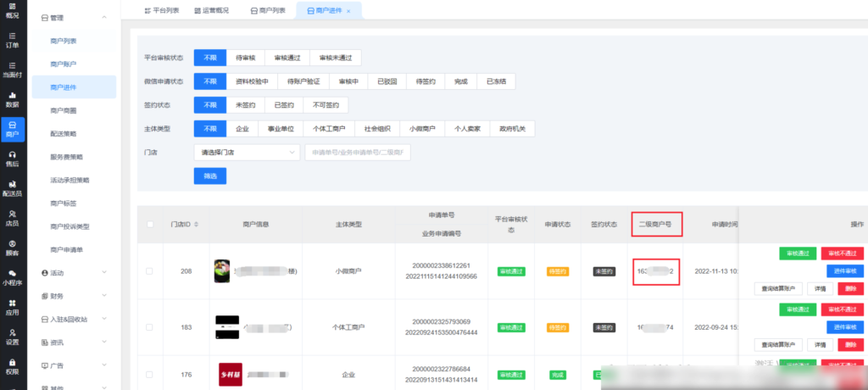The width and height of the screenshot is (868, 390).
Task: Click application number 2000002338612261
Action: pyautogui.click(x=441, y=265)
